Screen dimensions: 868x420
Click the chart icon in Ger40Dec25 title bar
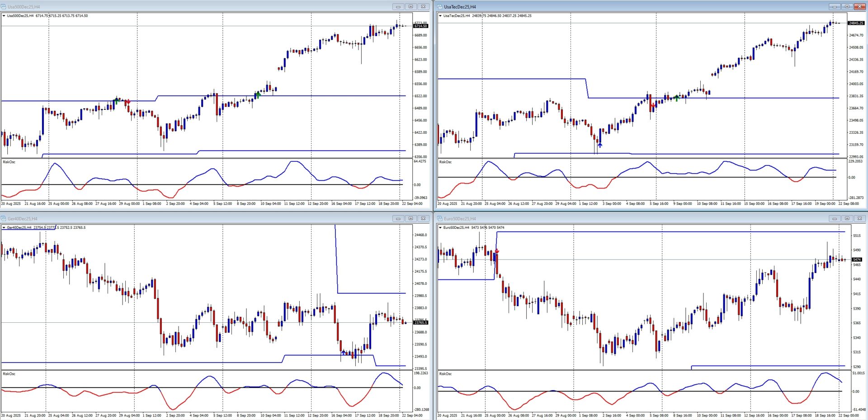pos(4,219)
